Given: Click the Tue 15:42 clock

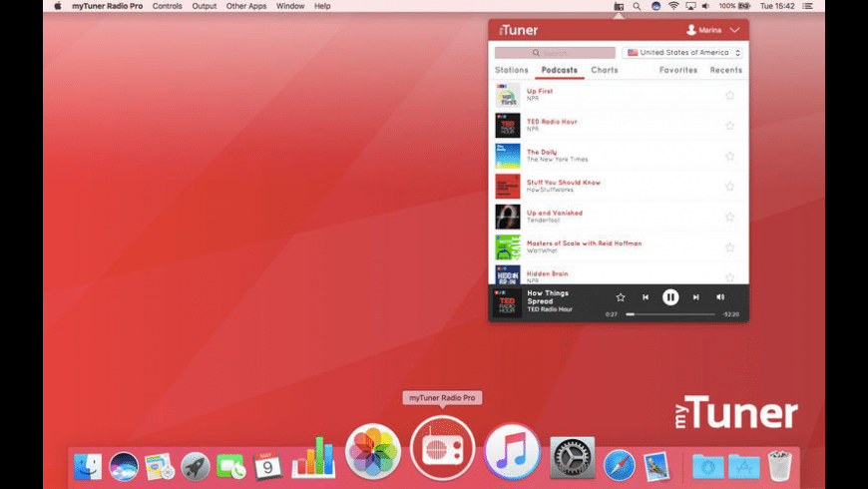Looking at the screenshot, I should (x=777, y=6).
